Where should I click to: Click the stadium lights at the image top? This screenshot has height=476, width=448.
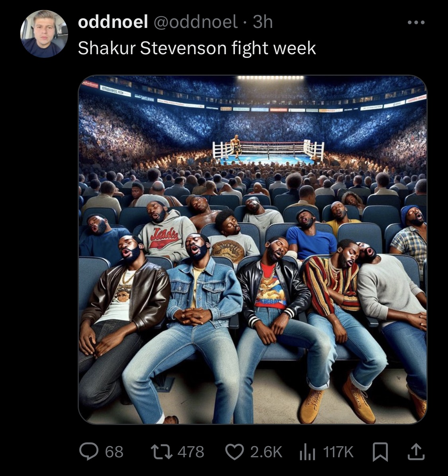[270, 78]
